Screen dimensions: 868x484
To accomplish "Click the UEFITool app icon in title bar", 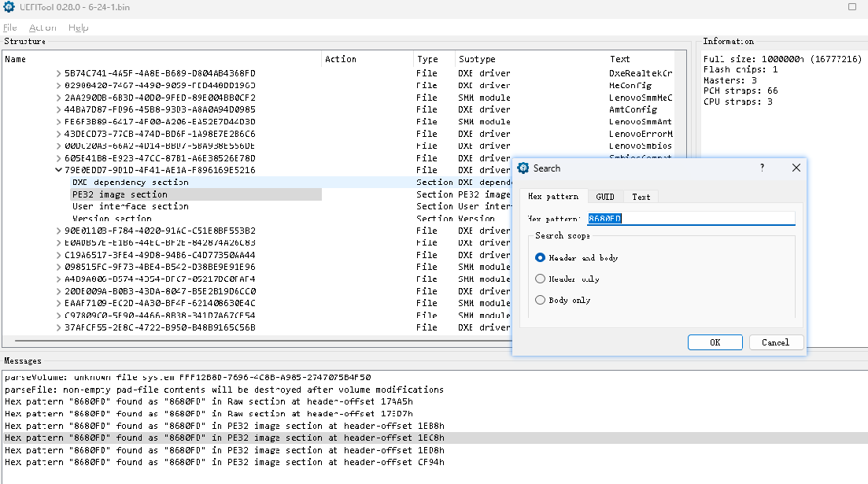I will tap(9, 7).
